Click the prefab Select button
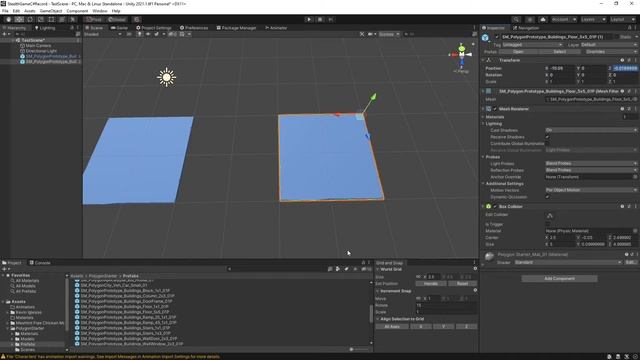 pos(559,52)
